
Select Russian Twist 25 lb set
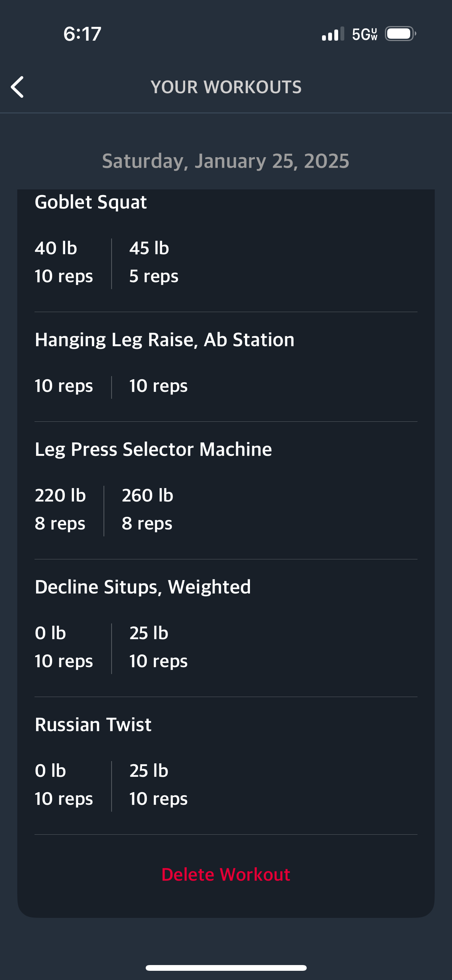click(158, 785)
